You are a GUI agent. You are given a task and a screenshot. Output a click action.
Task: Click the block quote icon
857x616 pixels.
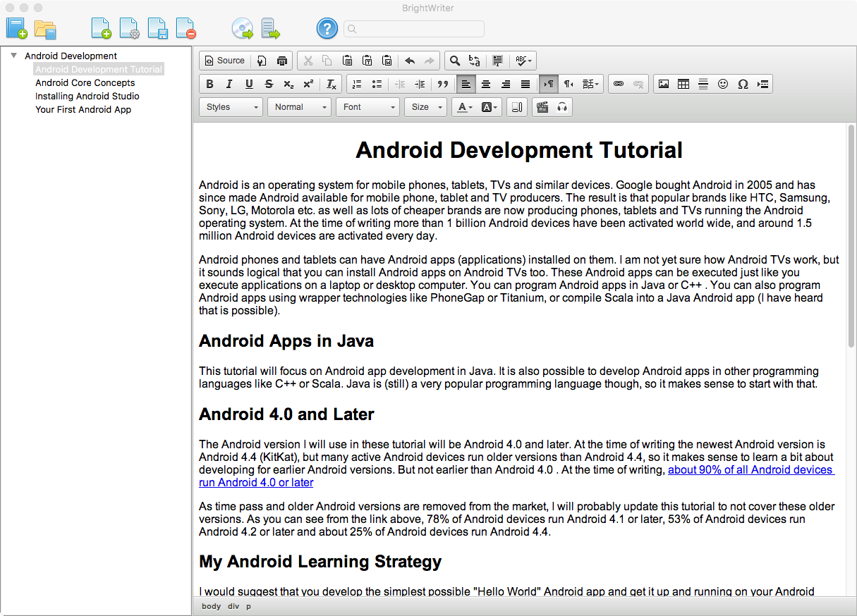pos(443,84)
